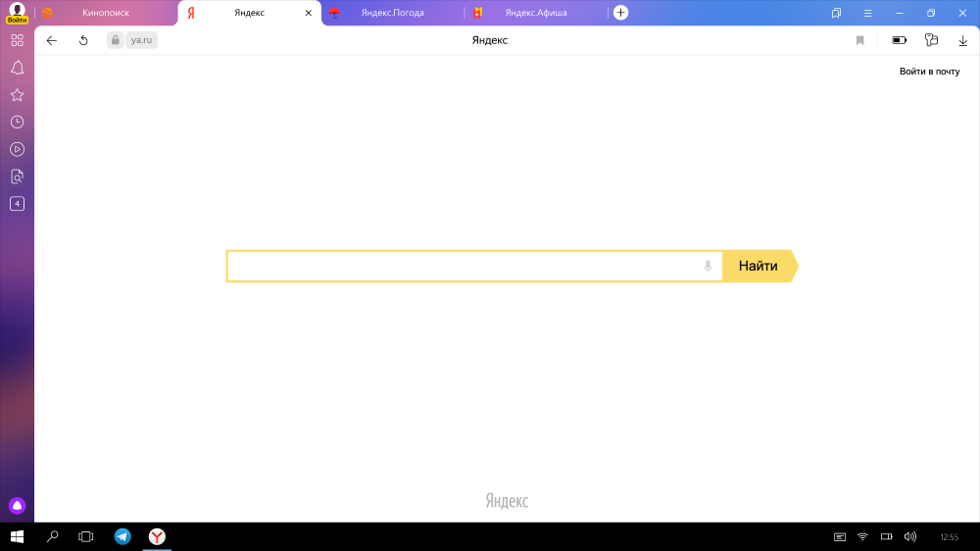The width and height of the screenshot is (980, 551).
Task: Click battery icon in system tray
Action: coord(886,536)
